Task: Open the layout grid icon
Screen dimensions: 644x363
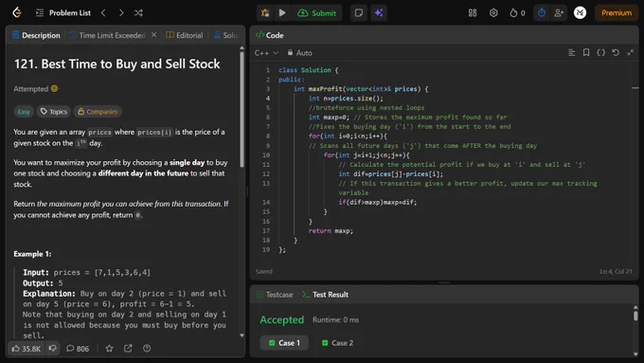Action: tap(473, 12)
